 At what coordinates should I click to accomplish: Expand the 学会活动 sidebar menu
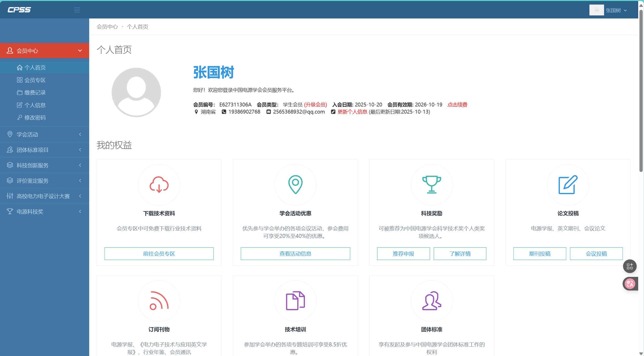point(44,134)
